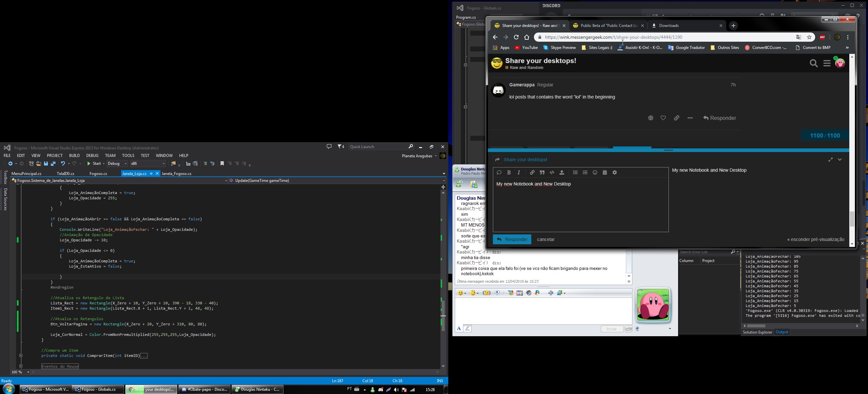Insert blockquote in the reply editor
The height and width of the screenshot is (394, 868).
point(542,173)
